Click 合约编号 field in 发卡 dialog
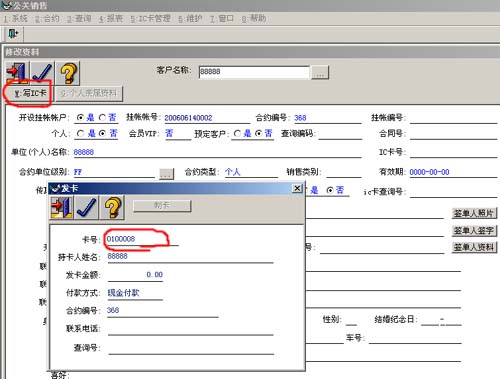Viewport: 500px width, 379px height. [163, 311]
